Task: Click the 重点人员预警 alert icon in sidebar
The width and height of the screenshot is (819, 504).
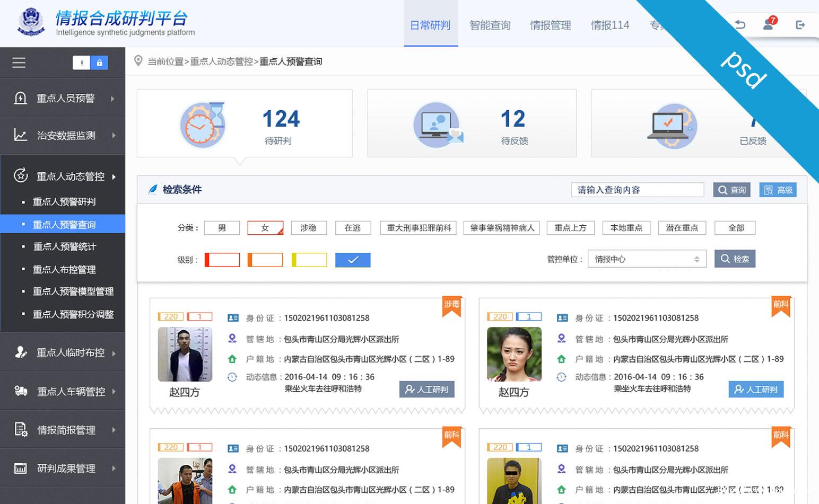Action: point(20,98)
